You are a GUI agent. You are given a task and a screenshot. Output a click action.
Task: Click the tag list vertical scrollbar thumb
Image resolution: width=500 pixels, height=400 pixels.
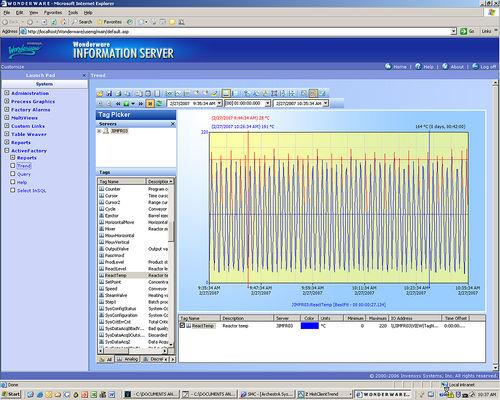tap(171, 232)
